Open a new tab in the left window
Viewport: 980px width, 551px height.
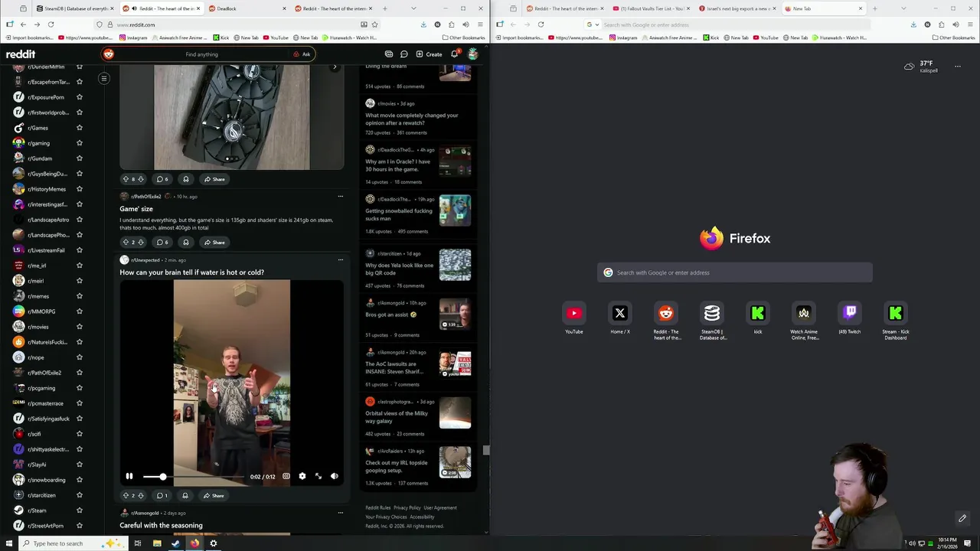385,8
